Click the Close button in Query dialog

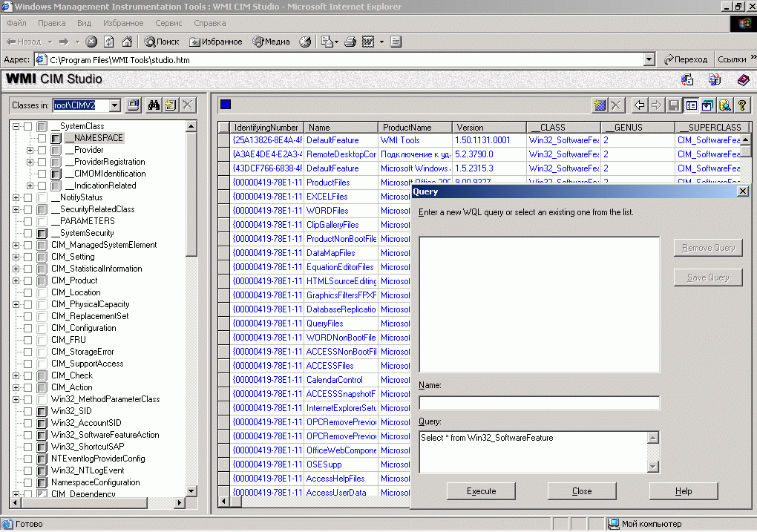pos(582,491)
